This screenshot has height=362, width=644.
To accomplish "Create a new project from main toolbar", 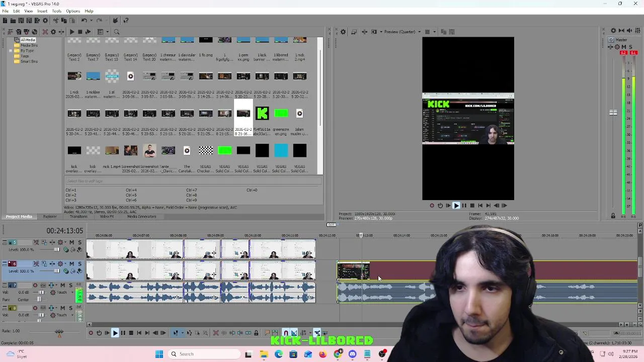I will pos(5,21).
